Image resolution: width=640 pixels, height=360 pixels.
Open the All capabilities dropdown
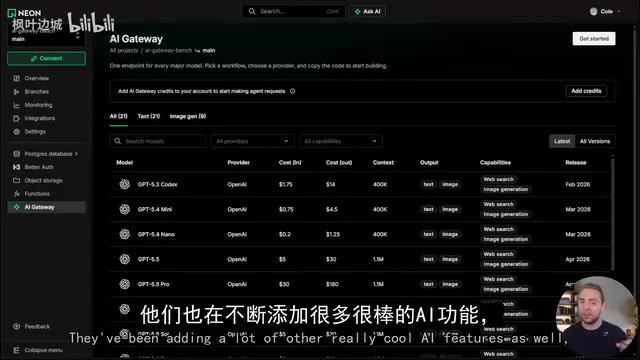pyautogui.click(x=340, y=141)
